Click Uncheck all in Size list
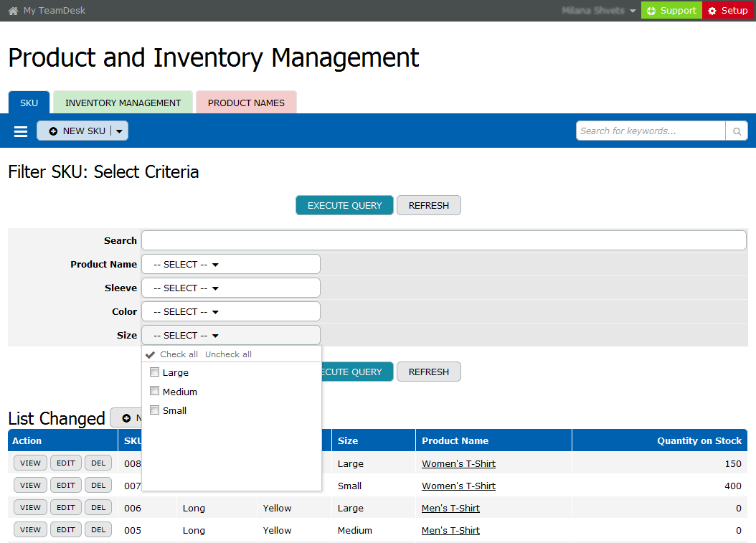This screenshot has height=543, width=756. 228,354
